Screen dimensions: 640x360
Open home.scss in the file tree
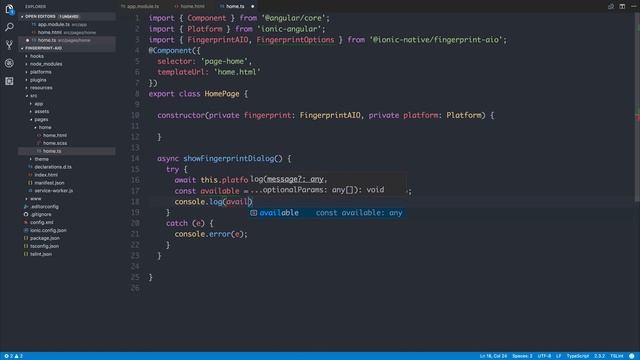55,143
